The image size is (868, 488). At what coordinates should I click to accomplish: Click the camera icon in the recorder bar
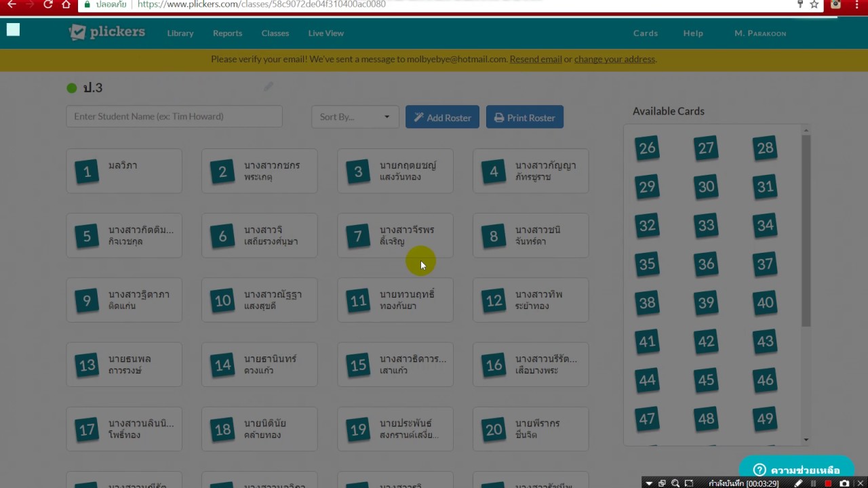pos(844,483)
